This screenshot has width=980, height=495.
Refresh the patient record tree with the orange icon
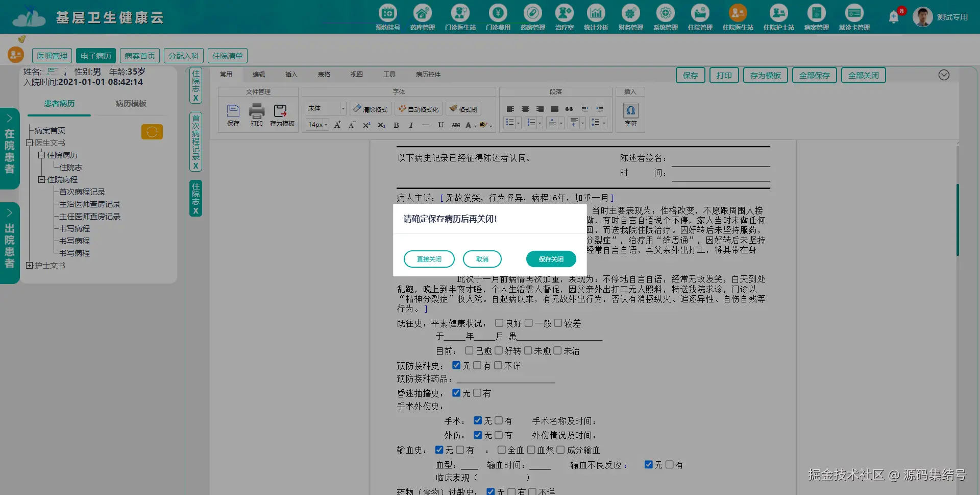(152, 132)
